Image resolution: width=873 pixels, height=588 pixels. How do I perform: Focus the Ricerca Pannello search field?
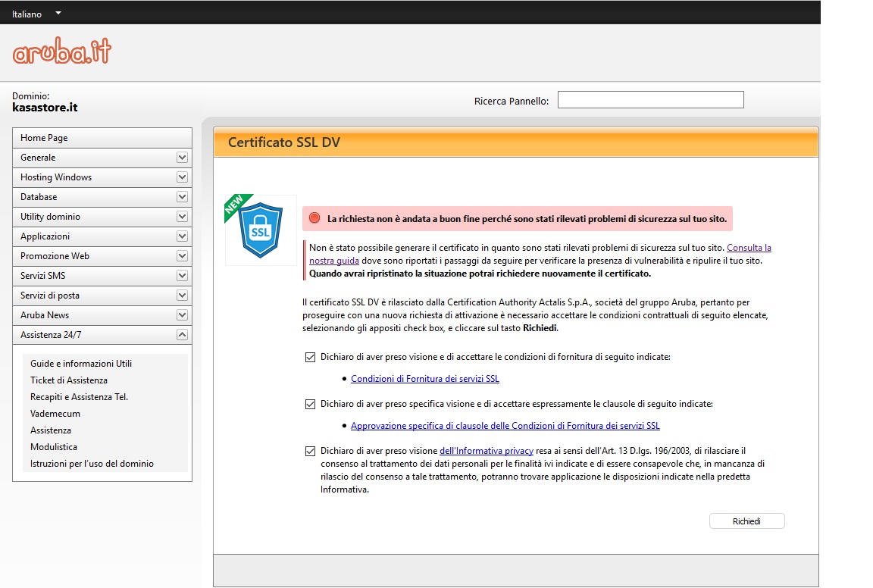pos(650,100)
